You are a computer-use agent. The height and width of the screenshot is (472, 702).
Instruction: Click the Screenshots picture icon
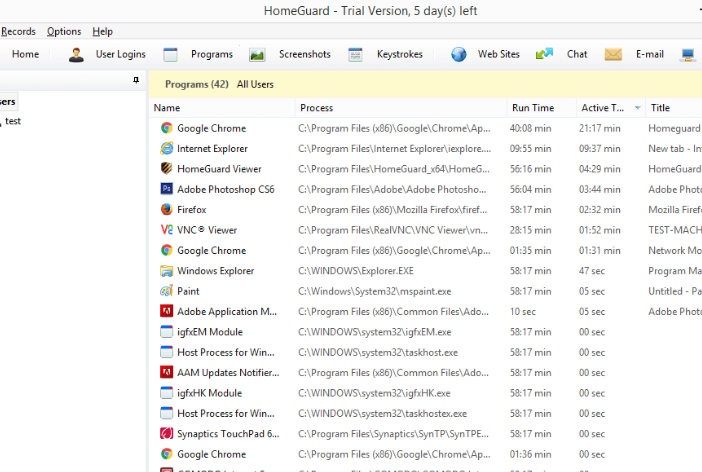[257, 55]
